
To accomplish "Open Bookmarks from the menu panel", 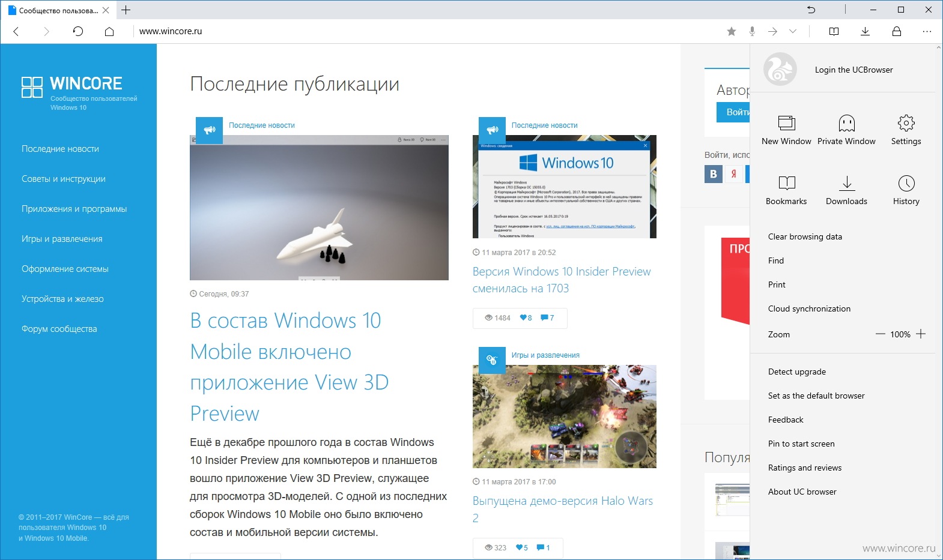I will click(x=786, y=190).
